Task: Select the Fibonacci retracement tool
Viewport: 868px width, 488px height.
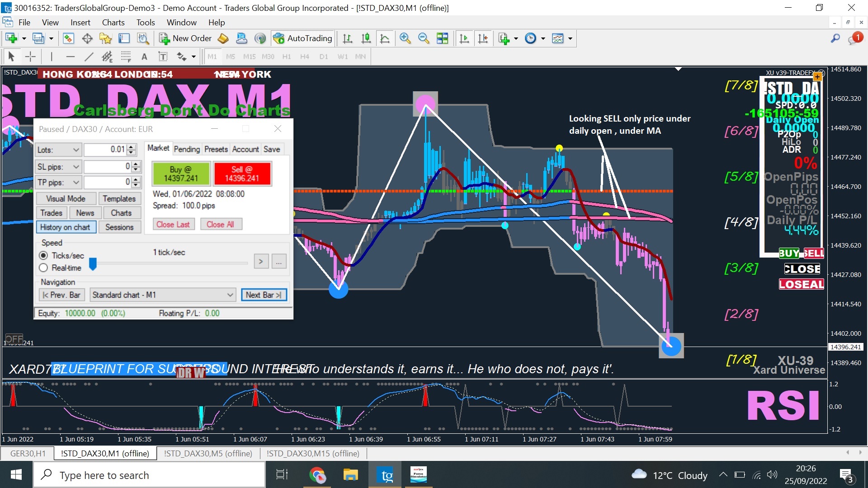Action: (x=126, y=56)
